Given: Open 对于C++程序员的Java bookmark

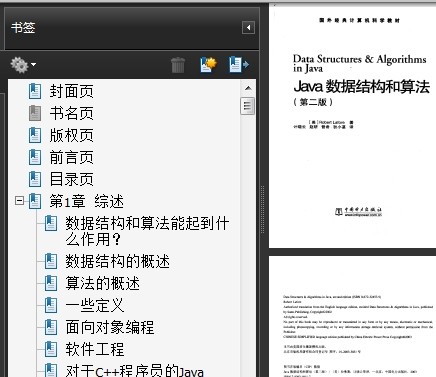Looking at the screenshot, I should click(134, 370).
